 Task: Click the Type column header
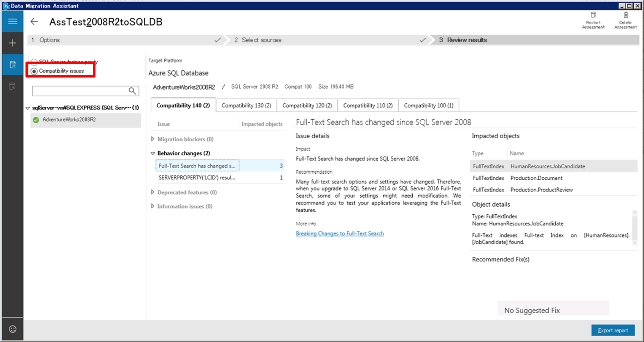(x=478, y=153)
